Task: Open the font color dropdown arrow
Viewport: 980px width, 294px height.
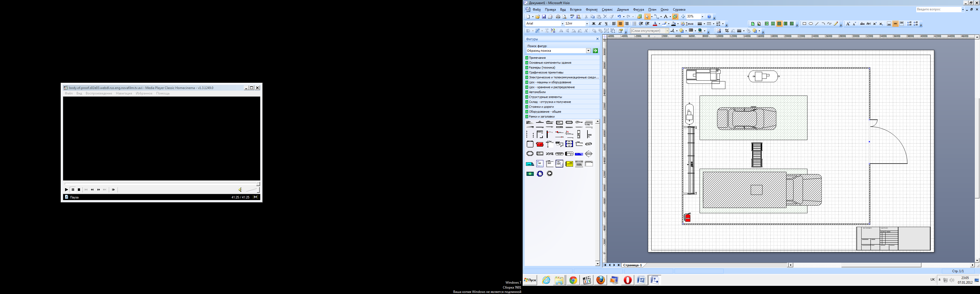Action: pyautogui.click(x=660, y=24)
